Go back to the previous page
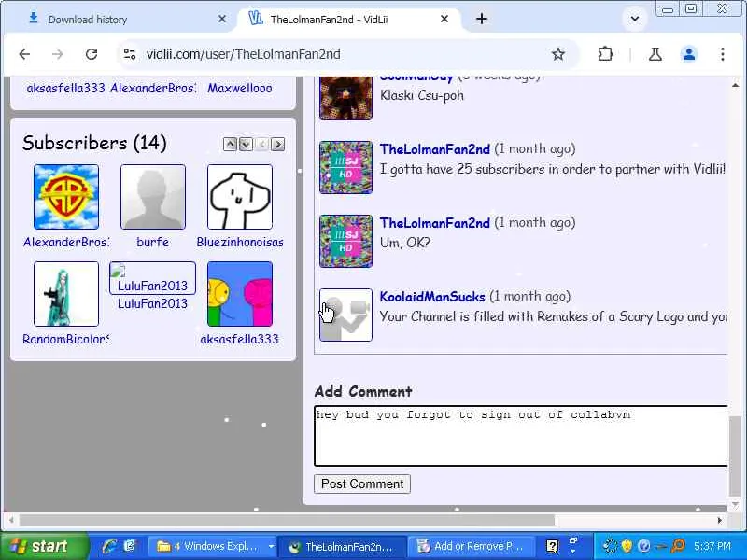747x560 pixels. (25, 54)
